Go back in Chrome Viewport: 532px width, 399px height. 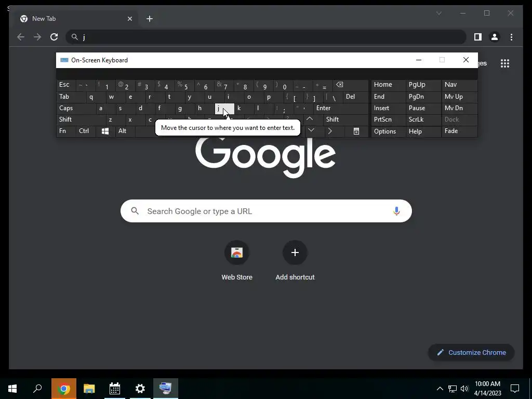(21, 37)
